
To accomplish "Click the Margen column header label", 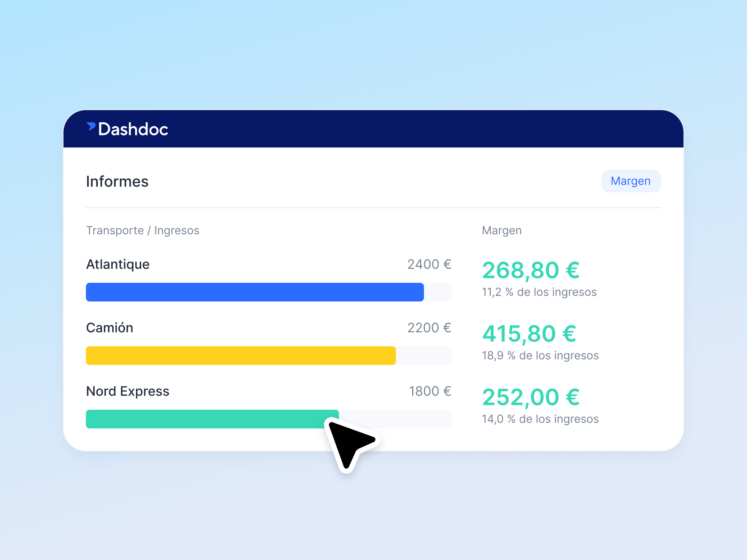I will pos(502,231).
